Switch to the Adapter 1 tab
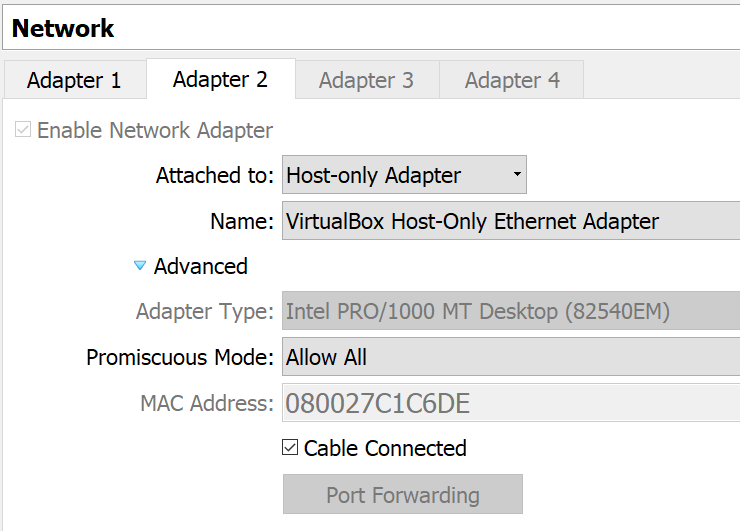This screenshot has width=740, height=531. 76,80
